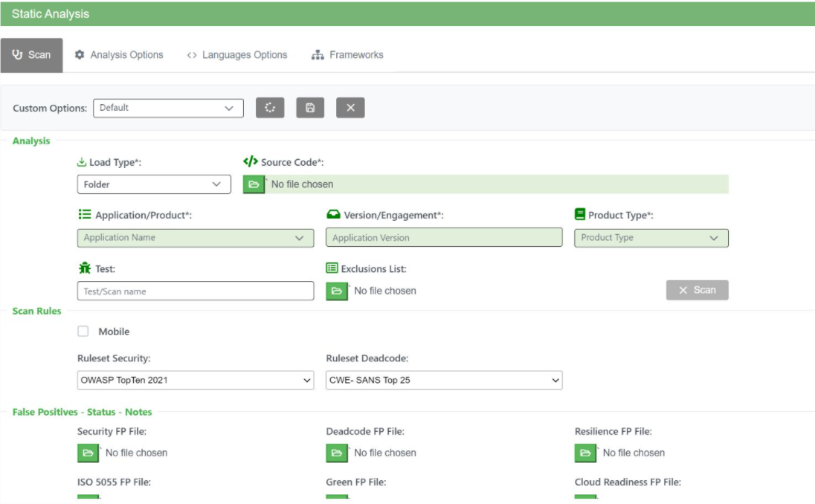Switch to the Languages Options tab
815x504 pixels.
[238, 54]
